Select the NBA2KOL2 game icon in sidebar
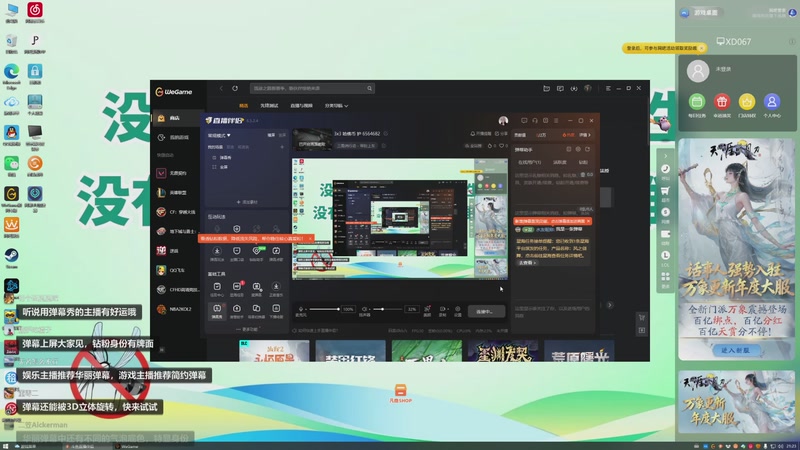 [161, 309]
